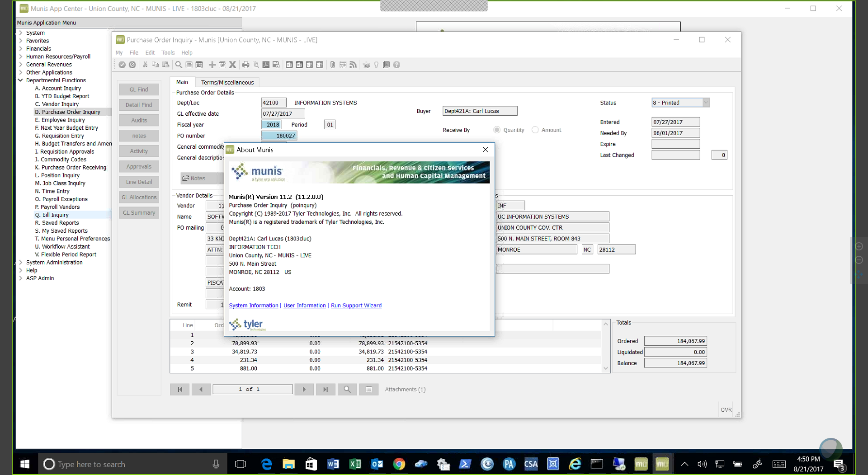Switch to the Terms/Miscellaneous tab

227,82
